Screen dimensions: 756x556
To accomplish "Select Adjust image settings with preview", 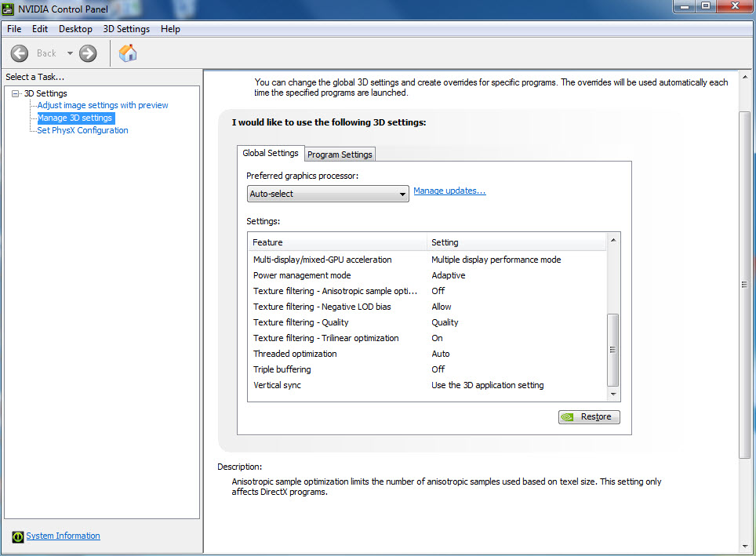I will tap(103, 105).
